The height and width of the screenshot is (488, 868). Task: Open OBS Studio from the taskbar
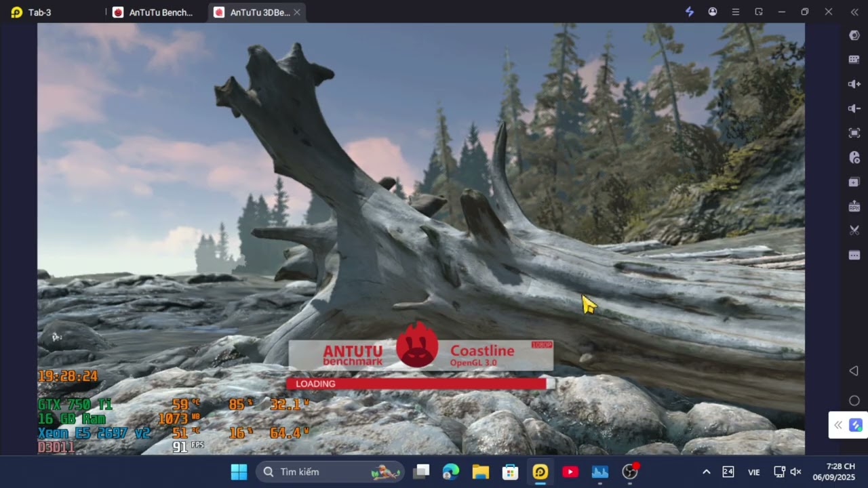click(630, 472)
